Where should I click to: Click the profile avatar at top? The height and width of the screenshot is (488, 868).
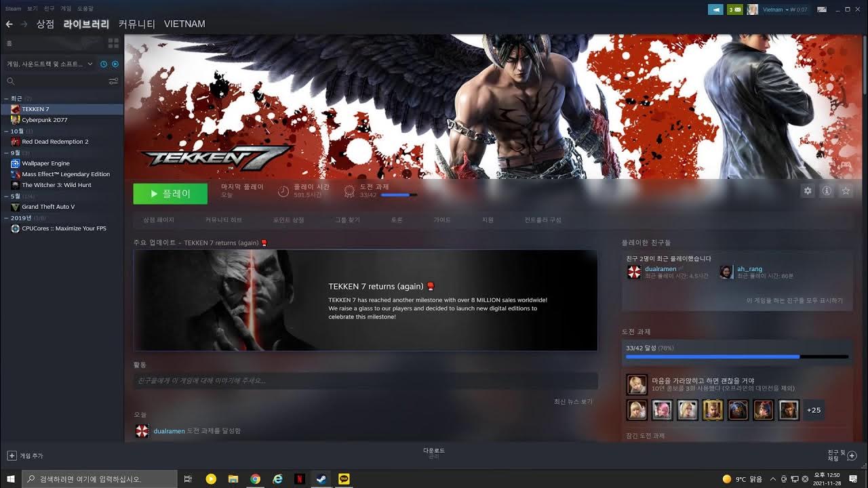(x=752, y=9)
